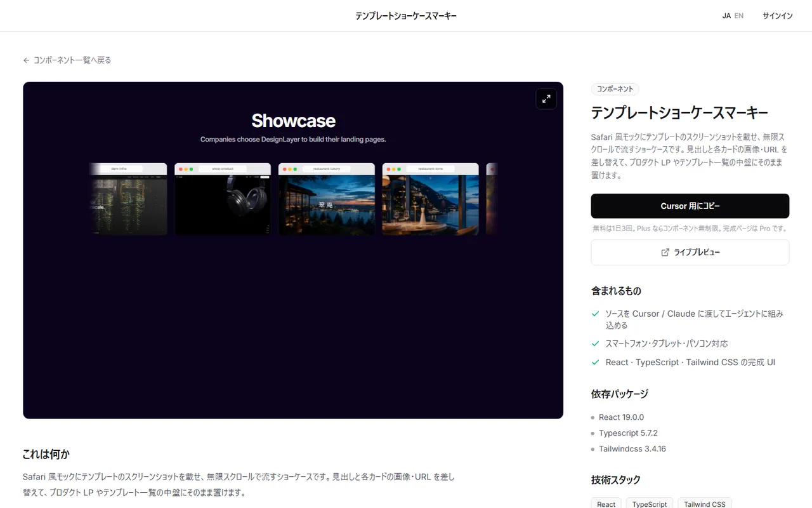812x508 pixels.
Task: Click checkmark beside ソースを Cursor / Claude line
Action: pyautogui.click(x=595, y=314)
